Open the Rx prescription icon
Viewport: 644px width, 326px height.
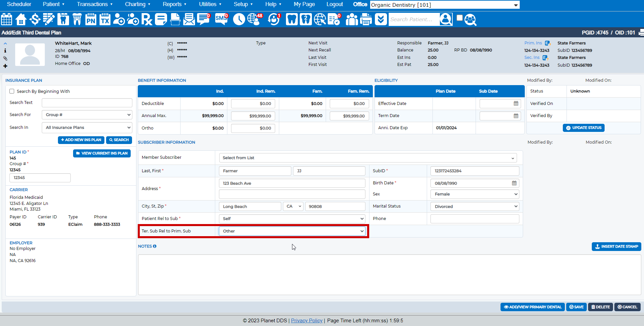coord(147,19)
